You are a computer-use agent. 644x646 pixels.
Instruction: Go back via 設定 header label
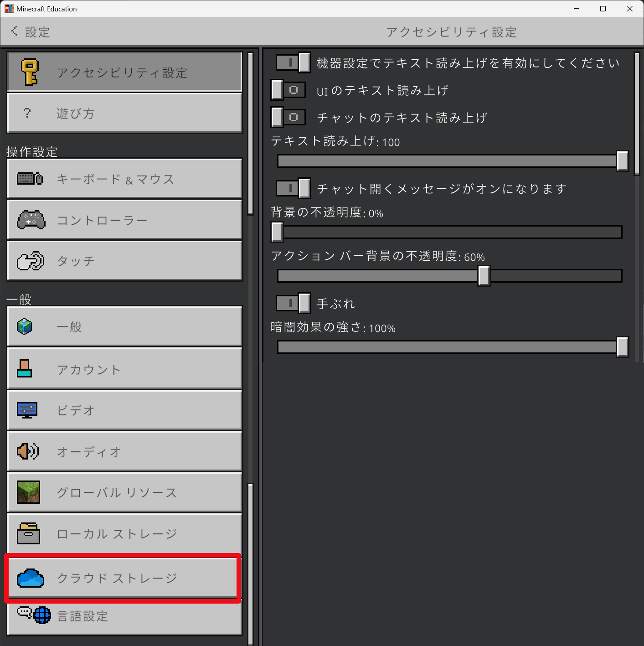click(37, 32)
